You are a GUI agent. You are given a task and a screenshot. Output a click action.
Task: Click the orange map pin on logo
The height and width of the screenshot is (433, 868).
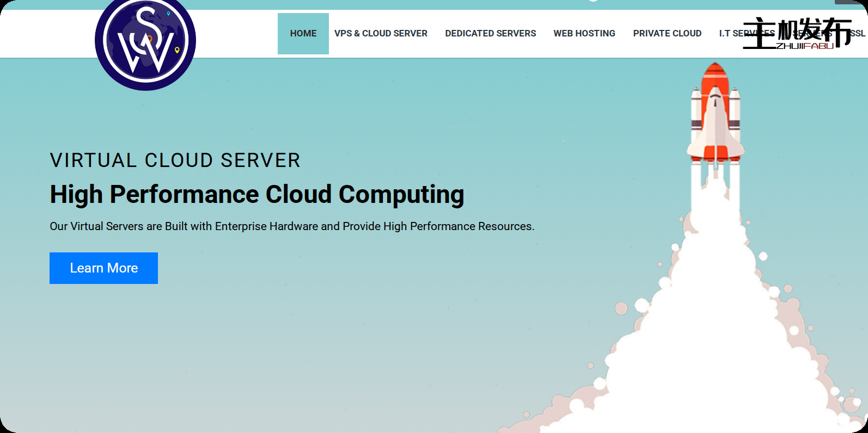tap(149, 39)
